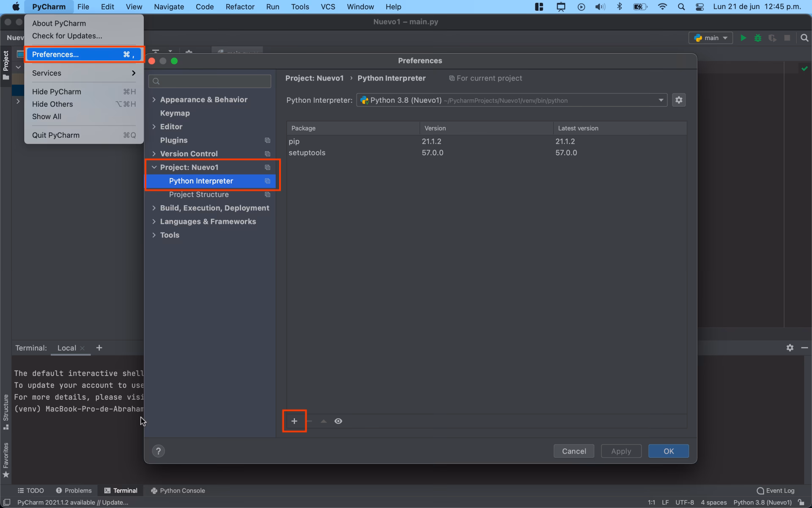Open Structure tool window sidebar
This screenshot has height=508, width=812.
coord(6,412)
